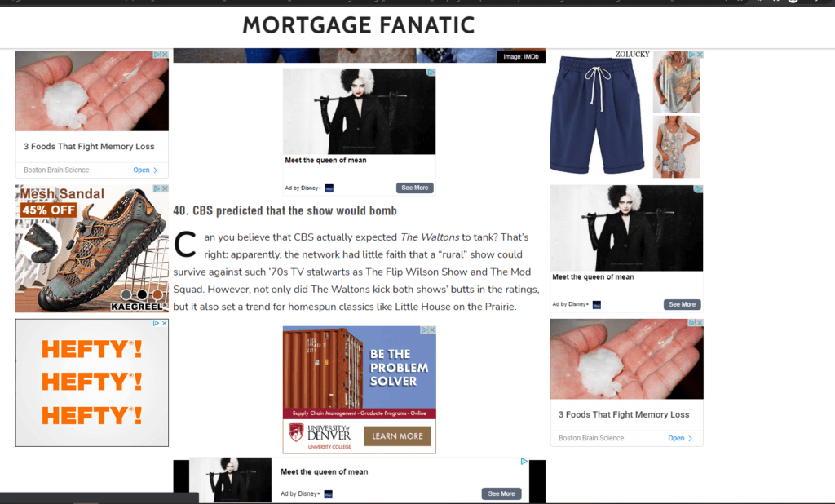Open the right sidebar memory loss ad
The width and height of the screenshot is (835, 504).
click(x=680, y=438)
